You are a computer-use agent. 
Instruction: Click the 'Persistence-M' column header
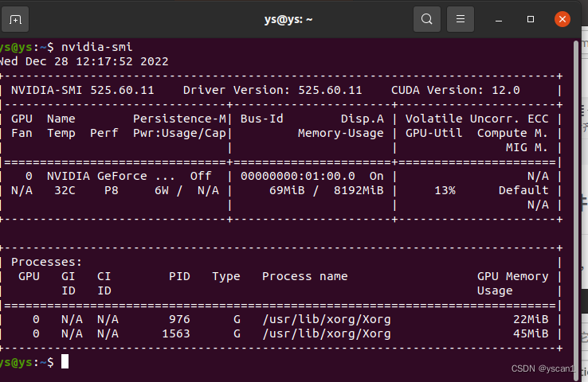pos(179,119)
